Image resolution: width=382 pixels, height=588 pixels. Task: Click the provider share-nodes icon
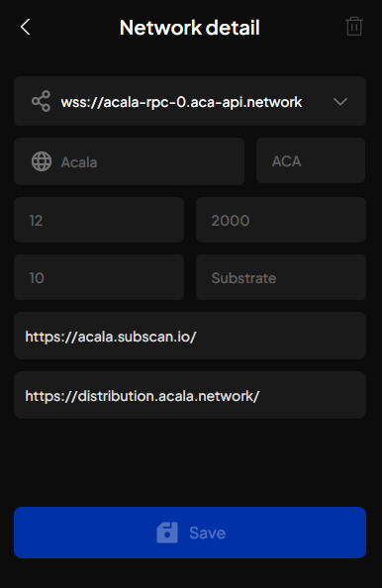coord(41,101)
